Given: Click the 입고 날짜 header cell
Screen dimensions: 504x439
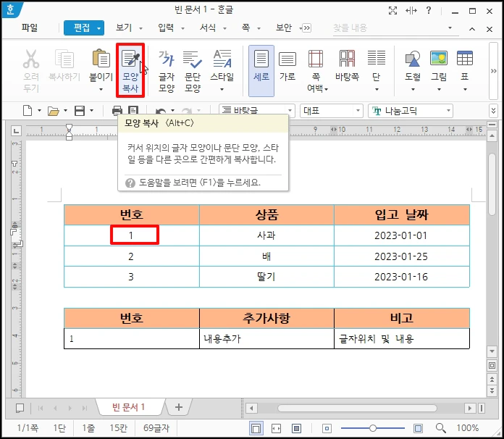Looking at the screenshot, I should [x=401, y=215].
